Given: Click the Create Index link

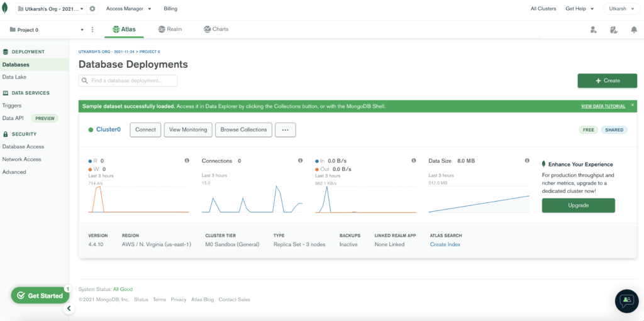Looking at the screenshot, I should (445, 244).
